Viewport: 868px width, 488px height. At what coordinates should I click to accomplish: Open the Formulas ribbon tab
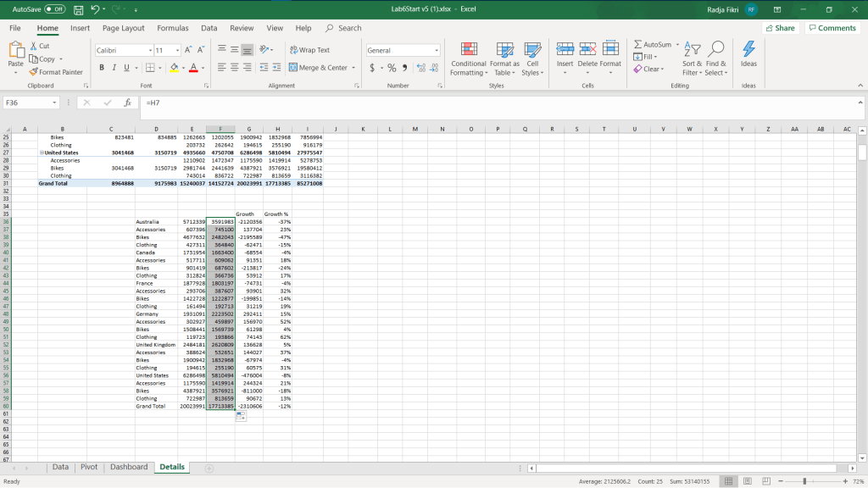(173, 28)
